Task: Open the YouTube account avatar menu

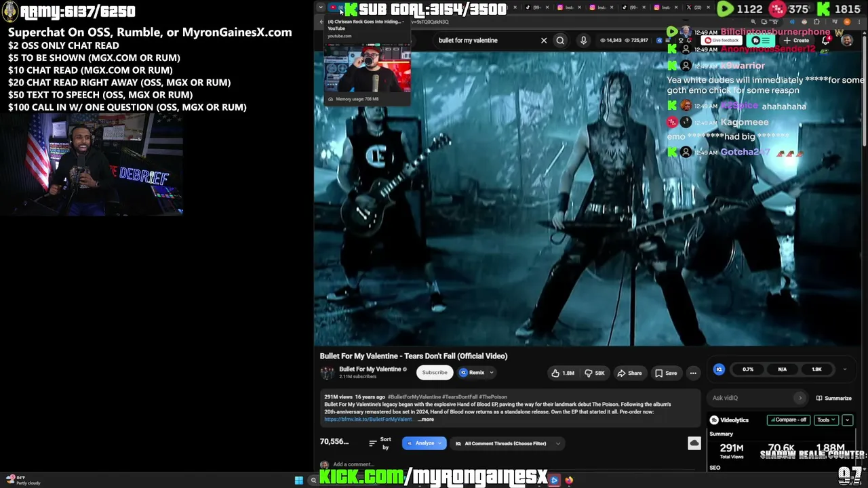Action: (847, 41)
